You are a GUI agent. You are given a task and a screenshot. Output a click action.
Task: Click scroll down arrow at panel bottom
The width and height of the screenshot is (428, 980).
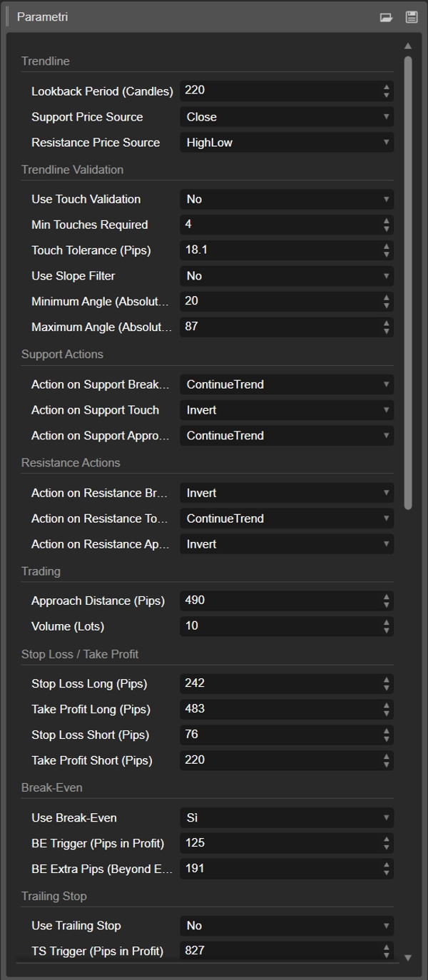pos(408,957)
